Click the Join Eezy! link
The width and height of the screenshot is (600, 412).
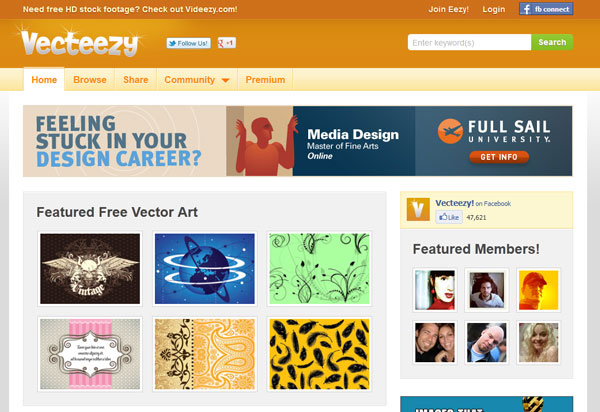(448, 9)
